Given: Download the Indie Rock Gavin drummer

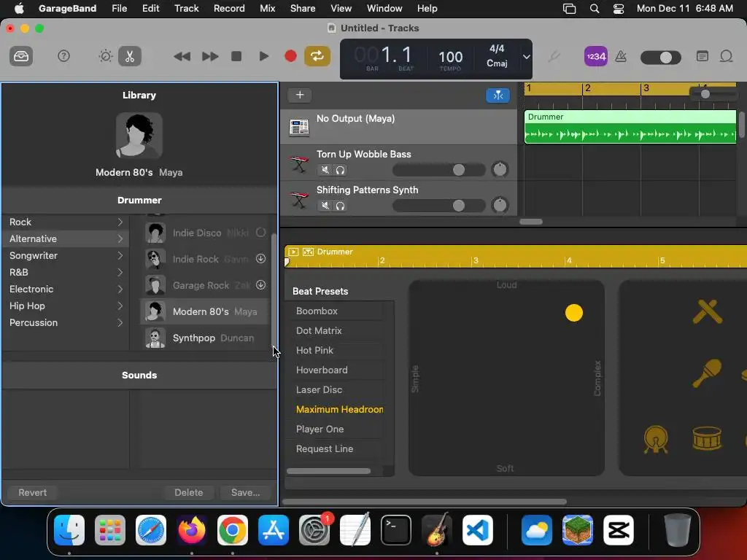Looking at the screenshot, I should (x=260, y=259).
